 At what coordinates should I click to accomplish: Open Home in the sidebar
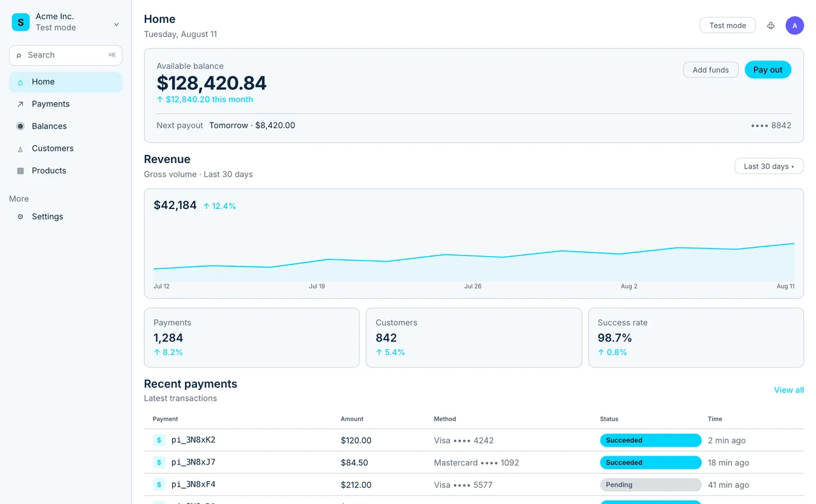coord(66,82)
